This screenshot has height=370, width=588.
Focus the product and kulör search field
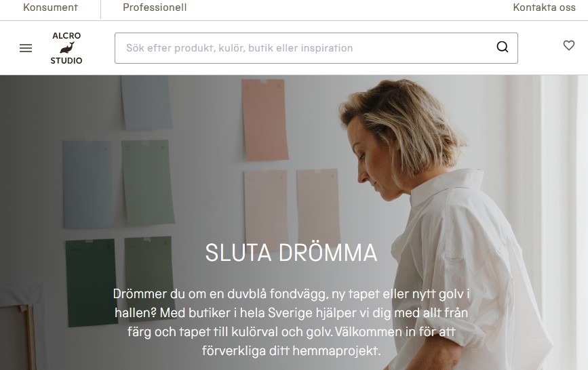pos(316,48)
